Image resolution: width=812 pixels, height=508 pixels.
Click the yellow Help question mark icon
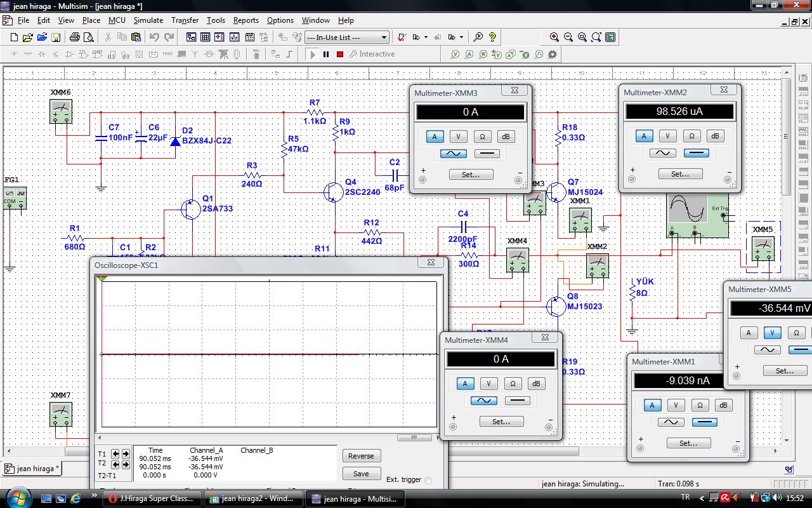[x=492, y=37]
